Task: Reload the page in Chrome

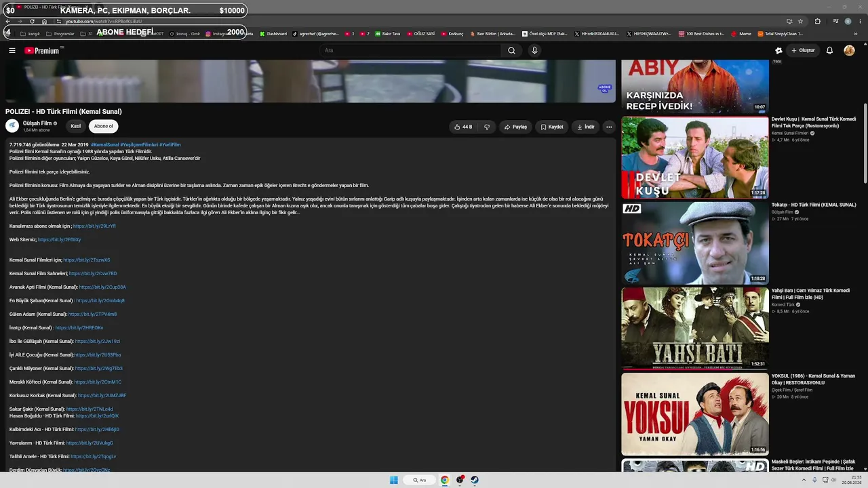Action: 32,21
